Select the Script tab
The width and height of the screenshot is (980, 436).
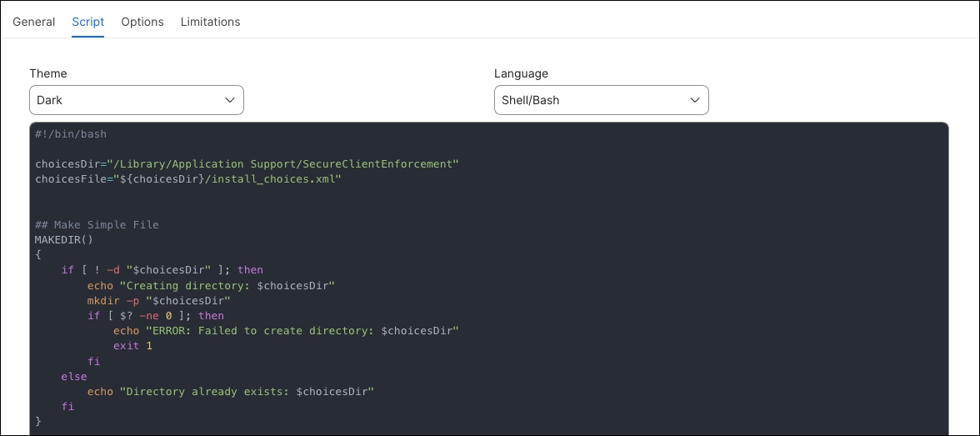88,22
